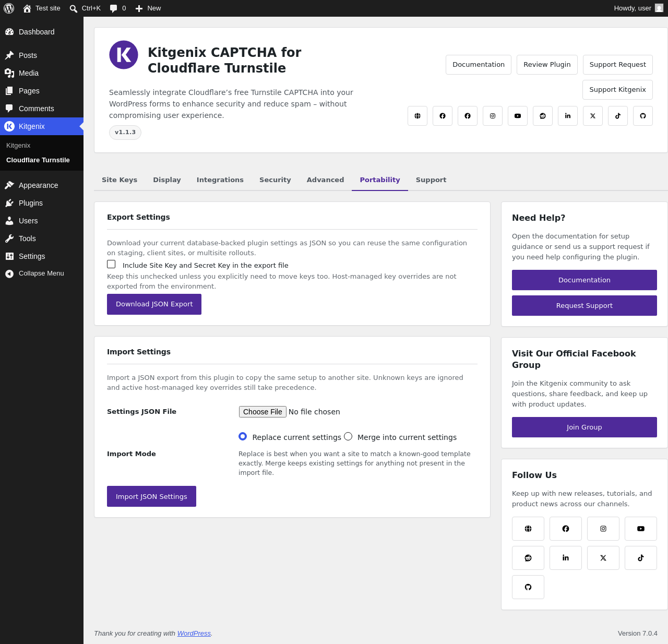Open the Cloudflare Turnstile submenu item
The image size is (668, 644).
(42, 160)
